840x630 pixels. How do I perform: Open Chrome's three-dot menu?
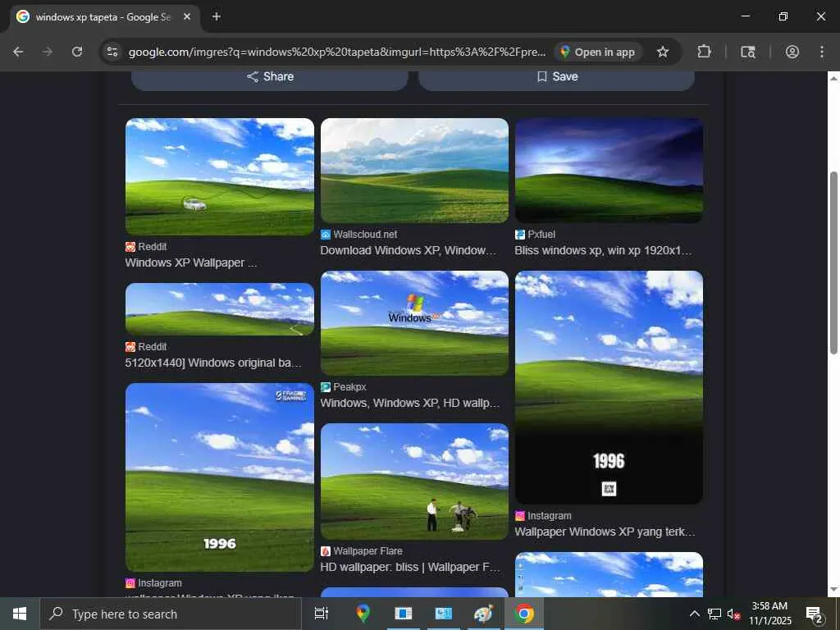point(822,52)
